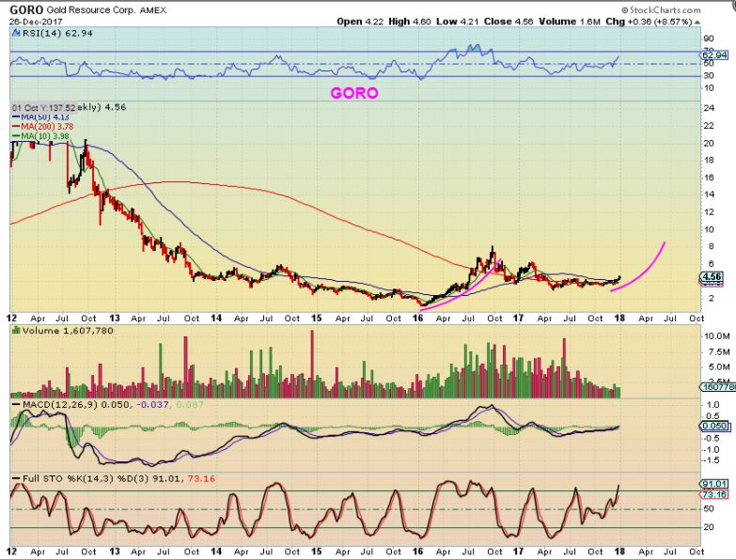Click the 'RSI(14) 62.94' indicator label
The height and width of the screenshot is (560, 736).
click(56, 33)
